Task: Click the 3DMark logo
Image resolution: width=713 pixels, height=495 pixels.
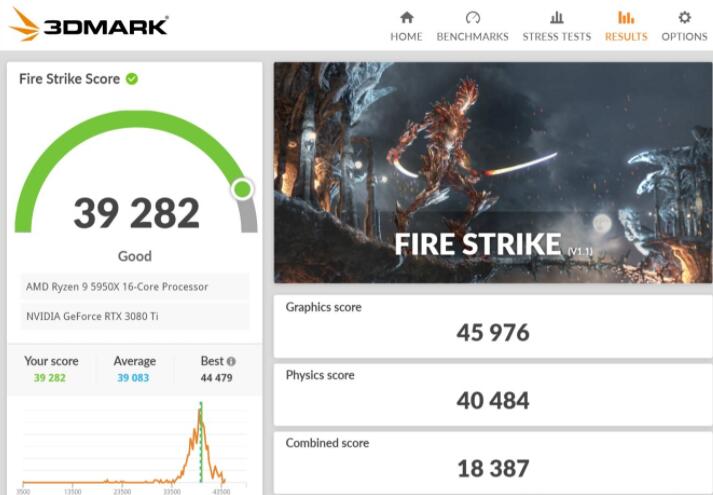Action: pos(90,25)
